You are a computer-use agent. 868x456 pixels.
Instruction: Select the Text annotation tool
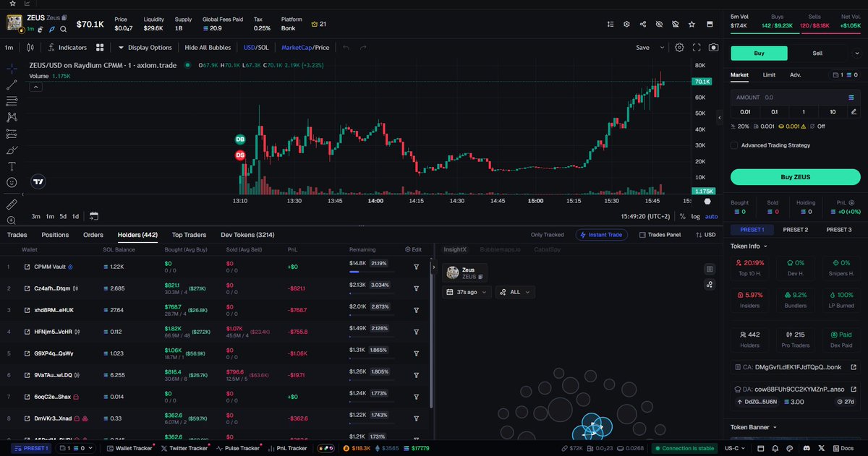[12, 166]
